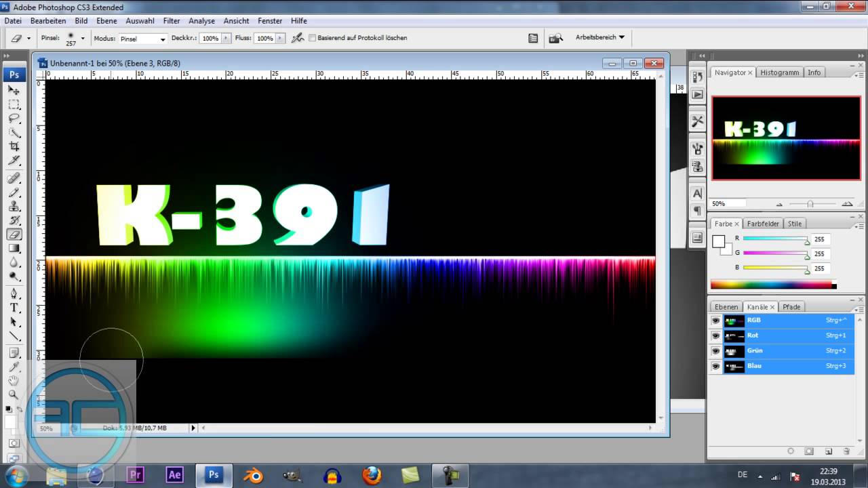Click the Navigator zoom slider

[811, 204]
